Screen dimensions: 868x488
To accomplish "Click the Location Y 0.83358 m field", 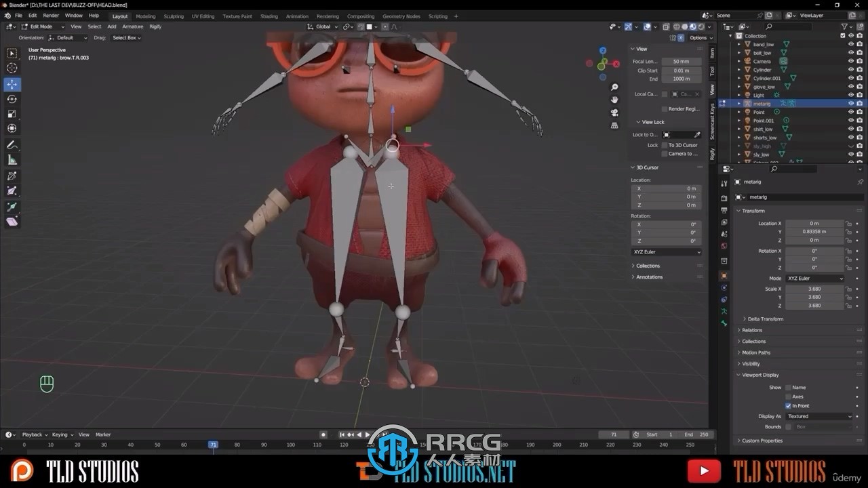I will 814,232.
